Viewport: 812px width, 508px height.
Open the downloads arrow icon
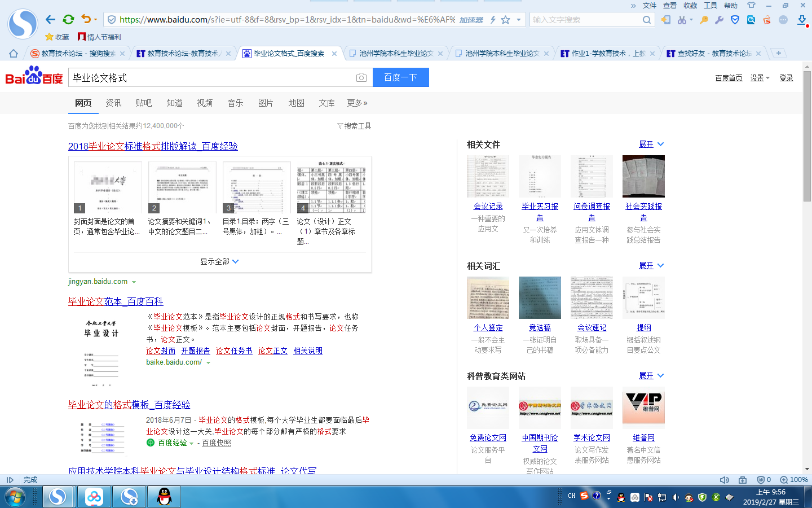tap(802, 20)
